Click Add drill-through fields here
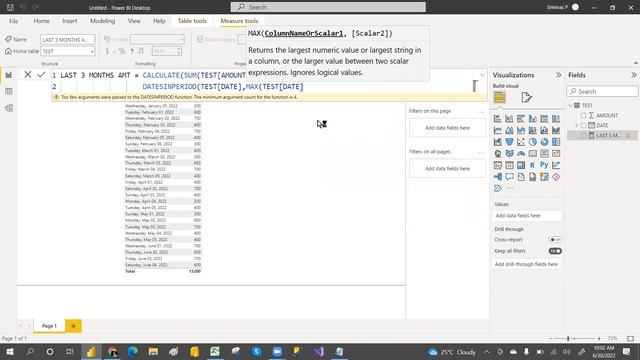The image size is (640, 360). click(x=526, y=264)
